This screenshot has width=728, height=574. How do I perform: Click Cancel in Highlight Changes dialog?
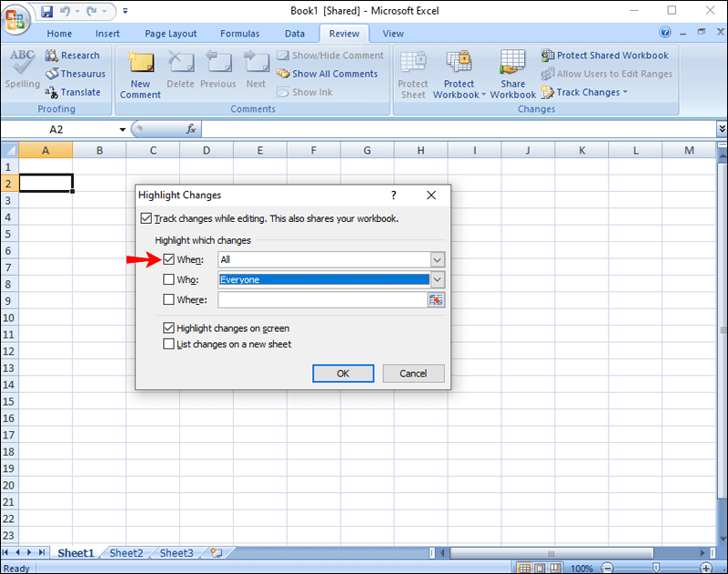click(413, 374)
